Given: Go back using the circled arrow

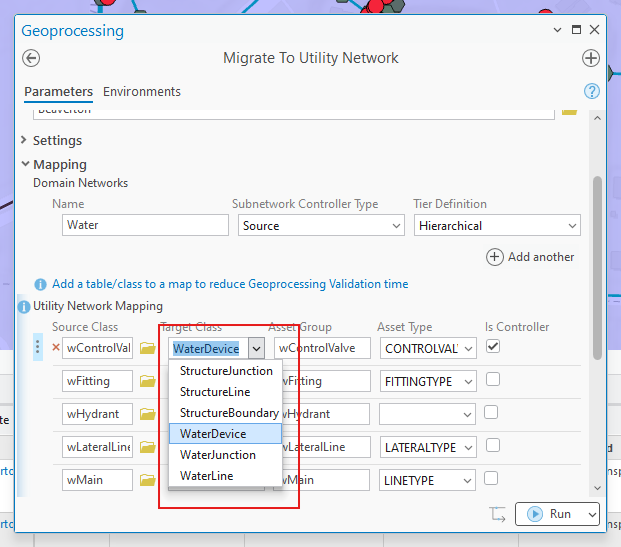Looking at the screenshot, I should 31,58.
